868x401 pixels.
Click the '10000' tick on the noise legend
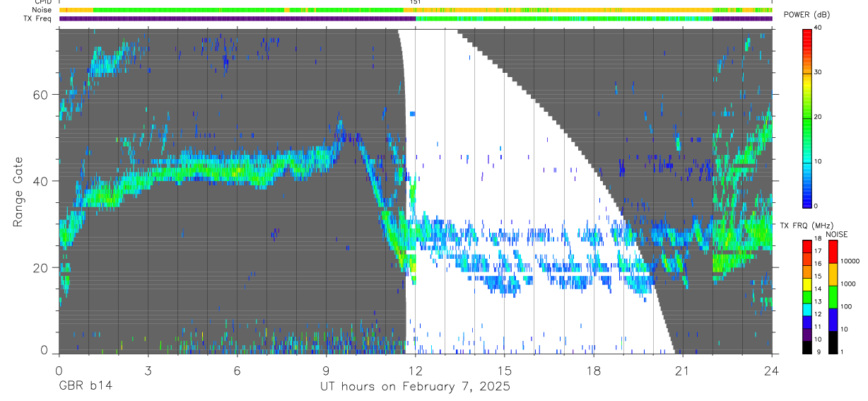[849, 260]
